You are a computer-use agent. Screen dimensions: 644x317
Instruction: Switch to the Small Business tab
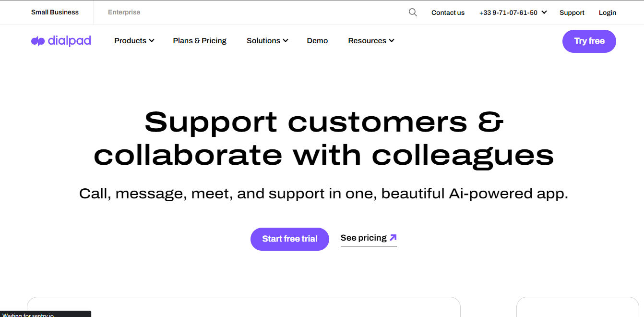[x=55, y=12]
